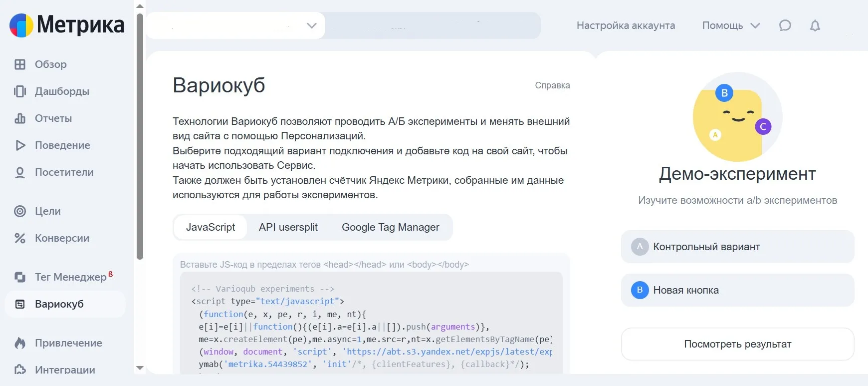Click the demo experiment smiley illustration

point(737,117)
